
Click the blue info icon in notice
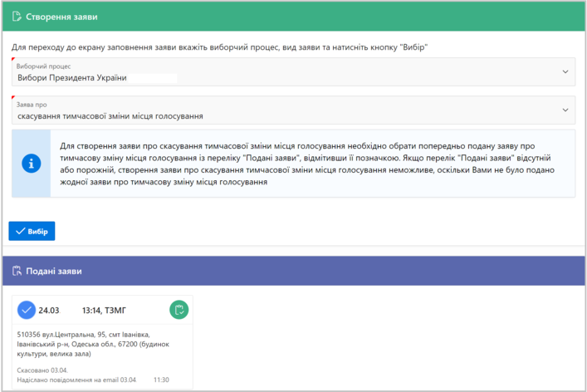tap(31, 164)
